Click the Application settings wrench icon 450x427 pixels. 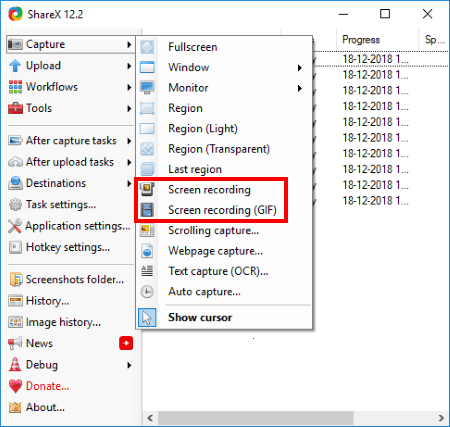pyautogui.click(x=15, y=226)
